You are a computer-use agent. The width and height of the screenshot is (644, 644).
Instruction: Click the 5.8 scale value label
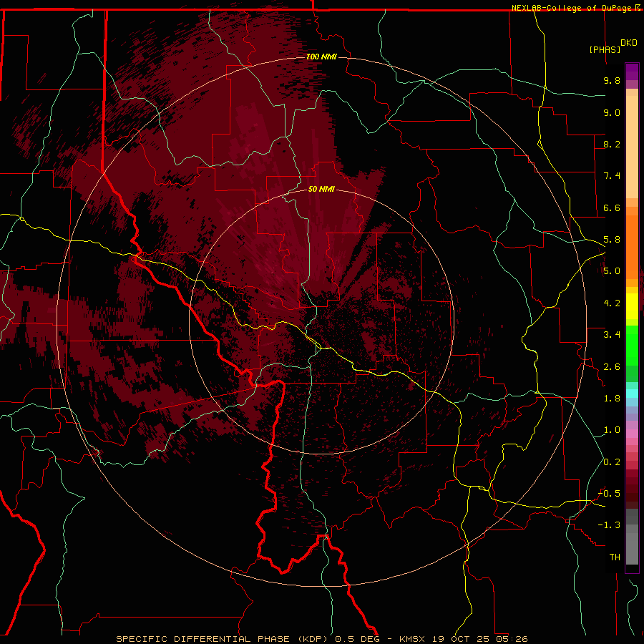(612, 240)
